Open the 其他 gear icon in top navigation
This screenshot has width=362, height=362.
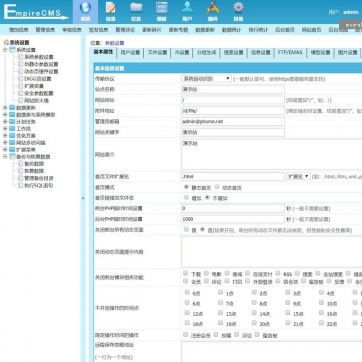(x=238, y=8)
